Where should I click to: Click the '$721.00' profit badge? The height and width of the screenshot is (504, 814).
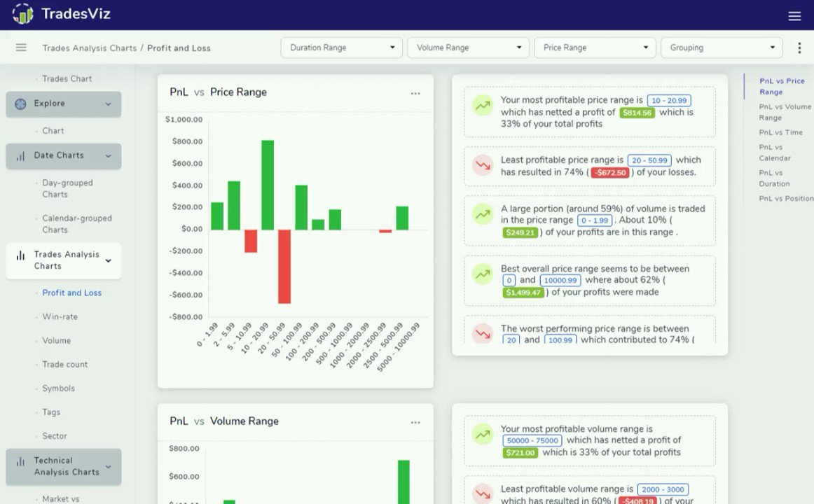(520, 453)
